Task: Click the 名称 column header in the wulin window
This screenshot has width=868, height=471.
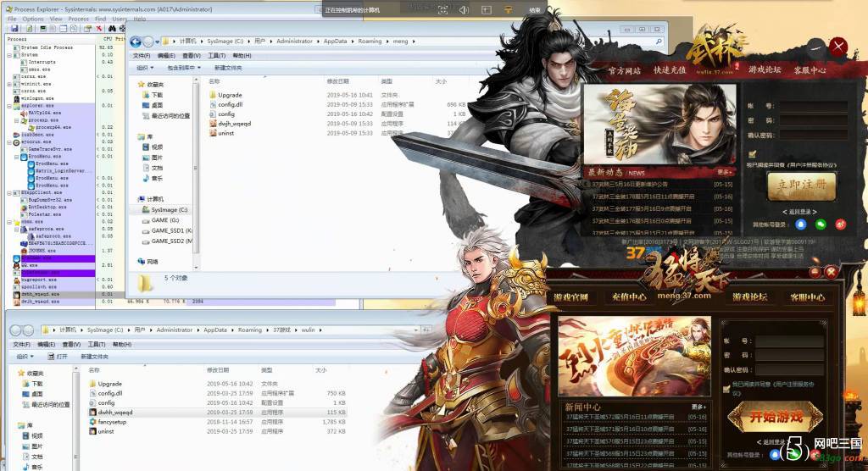Action: 95,370
